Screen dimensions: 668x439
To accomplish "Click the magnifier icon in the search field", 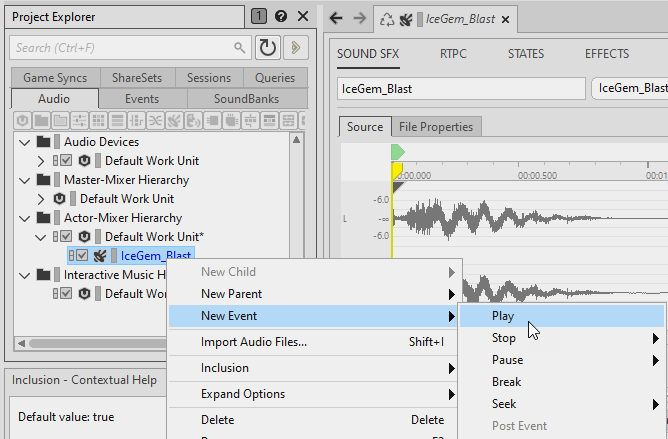I will coord(239,47).
